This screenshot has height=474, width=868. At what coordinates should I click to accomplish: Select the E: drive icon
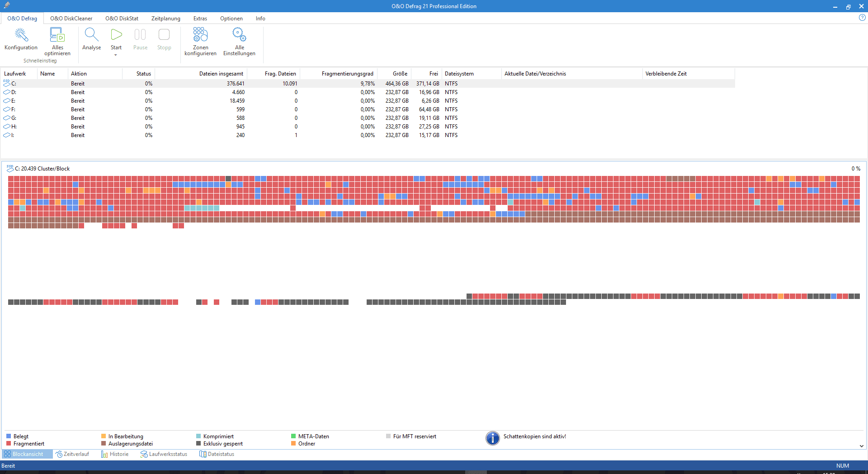[x=7, y=101]
